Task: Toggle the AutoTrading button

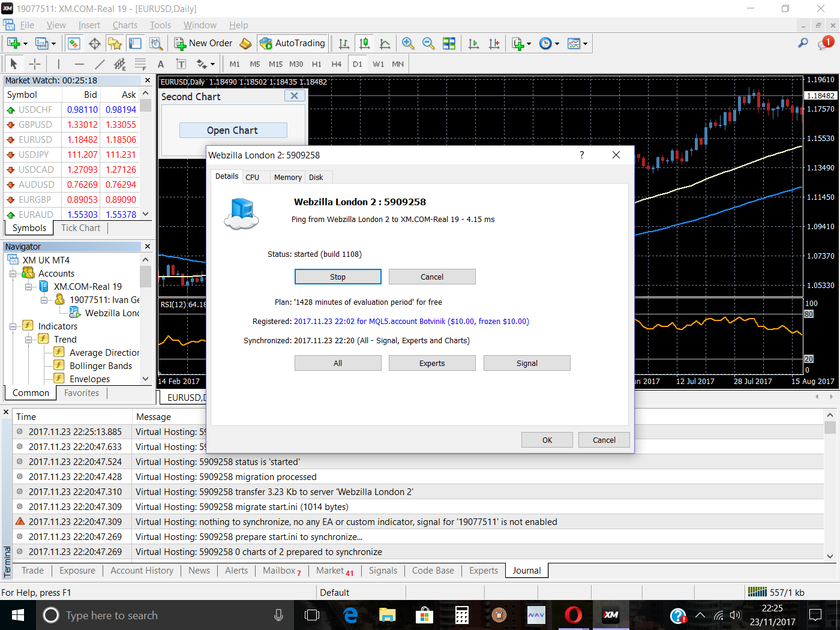Action: click(x=292, y=43)
